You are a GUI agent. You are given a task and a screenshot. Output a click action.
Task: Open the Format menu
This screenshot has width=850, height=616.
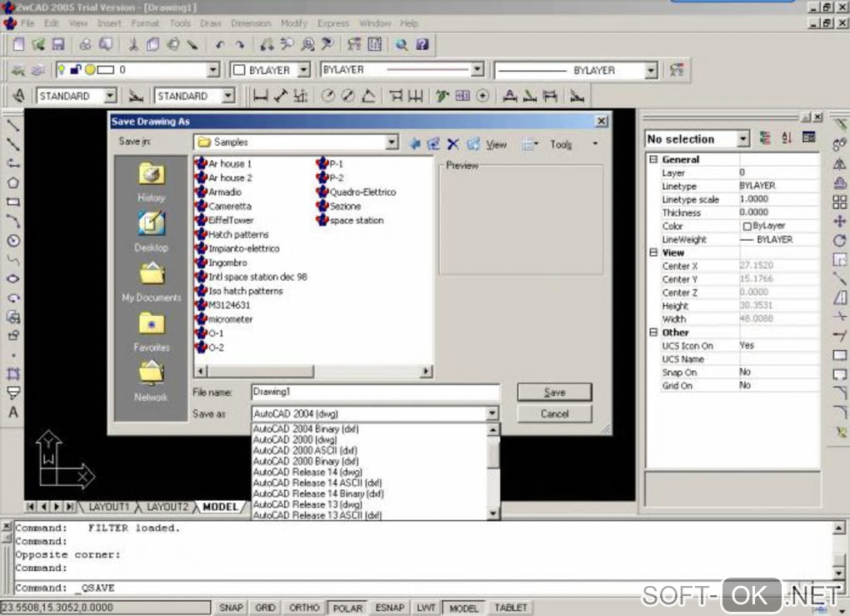click(x=145, y=23)
